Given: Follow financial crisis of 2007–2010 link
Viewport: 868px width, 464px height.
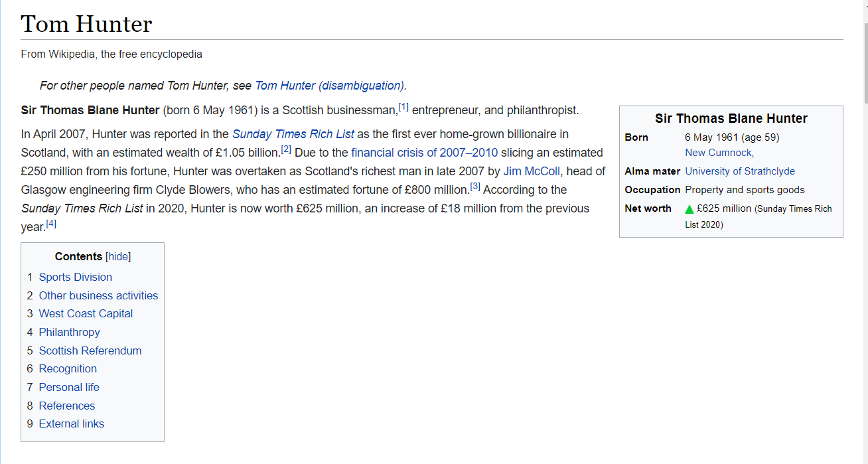Looking at the screenshot, I should pyautogui.click(x=424, y=153).
